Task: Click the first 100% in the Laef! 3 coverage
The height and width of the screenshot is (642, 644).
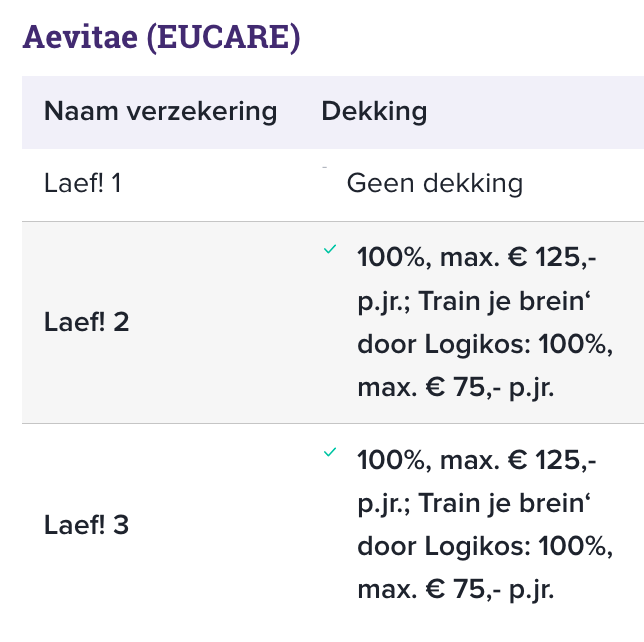Action: (x=390, y=460)
